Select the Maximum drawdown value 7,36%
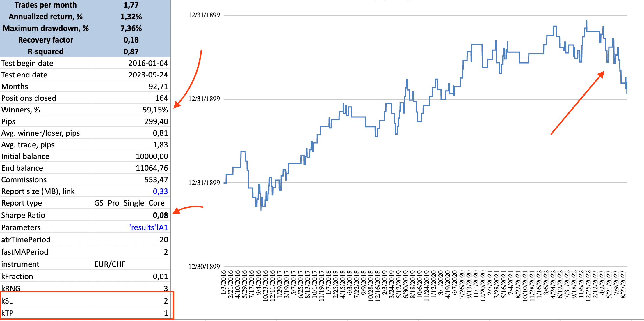Screen dimensions: 644x321 (131, 28)
